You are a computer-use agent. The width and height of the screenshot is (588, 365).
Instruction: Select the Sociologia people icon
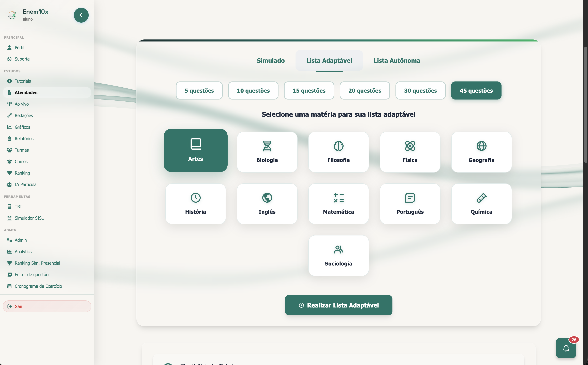coord(338,249)
